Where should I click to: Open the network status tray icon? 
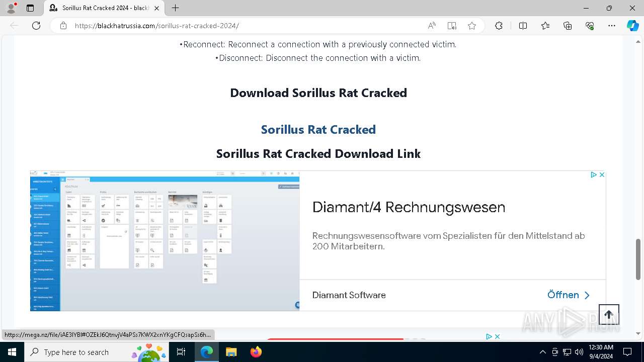tap(567, 352)
